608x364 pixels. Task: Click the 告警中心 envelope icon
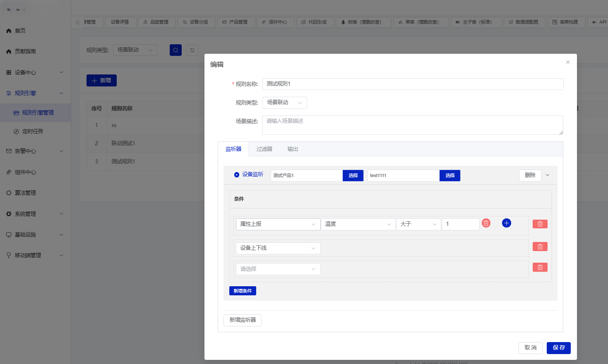pos(9,151)
